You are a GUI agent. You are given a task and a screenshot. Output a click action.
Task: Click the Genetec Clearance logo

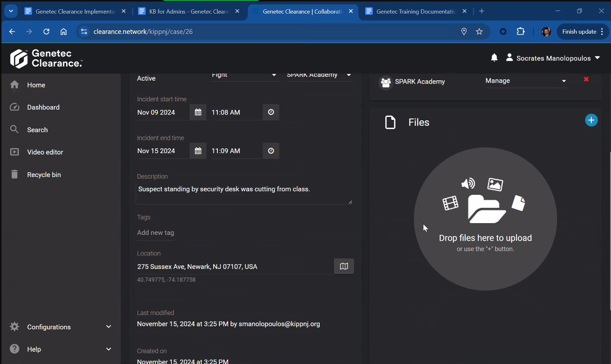click(47, 58)
